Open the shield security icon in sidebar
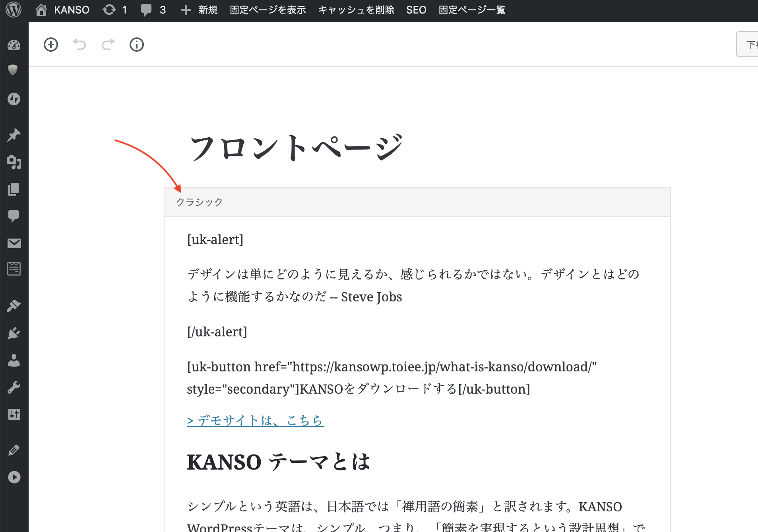This screenshot has height=532, width=758. tap(13, 70)
